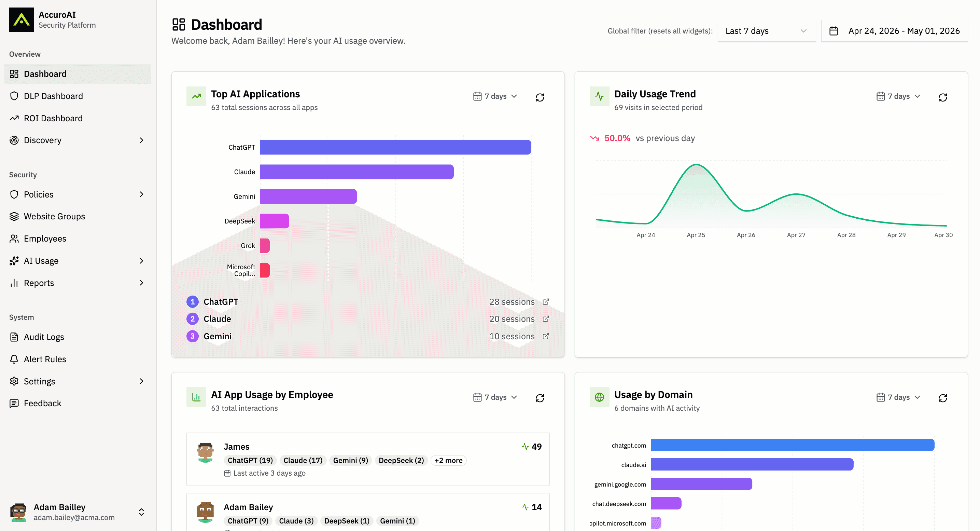Image resolution: width=980 pixels, height=531 pixels.
Task: Click James's ChatGPT (19) tag
Action: point(250,460)
